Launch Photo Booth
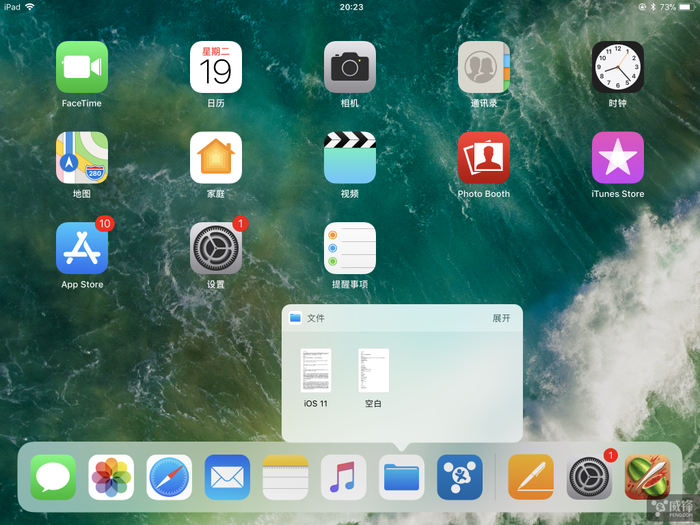 point(483,158)
